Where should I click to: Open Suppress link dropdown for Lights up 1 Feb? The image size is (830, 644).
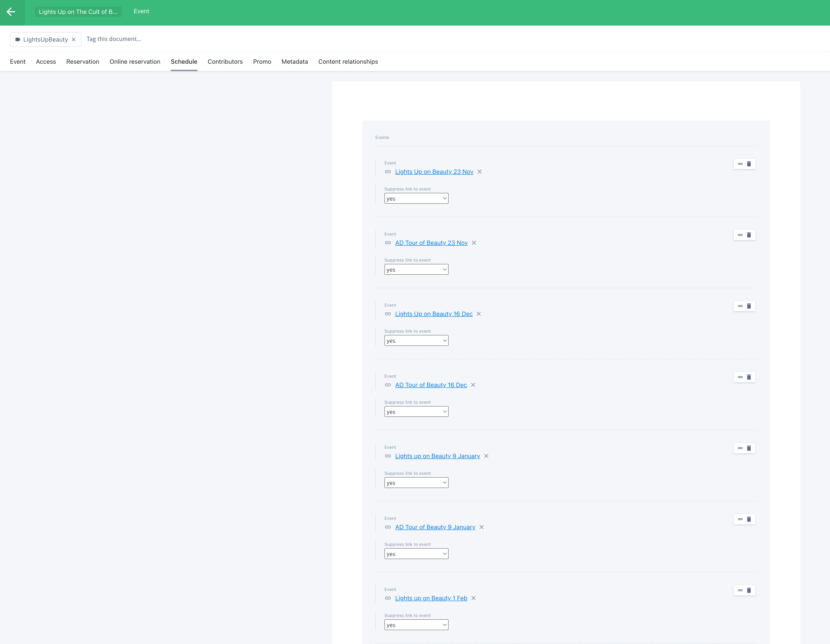pyautogui.click(x=416, y=625)
